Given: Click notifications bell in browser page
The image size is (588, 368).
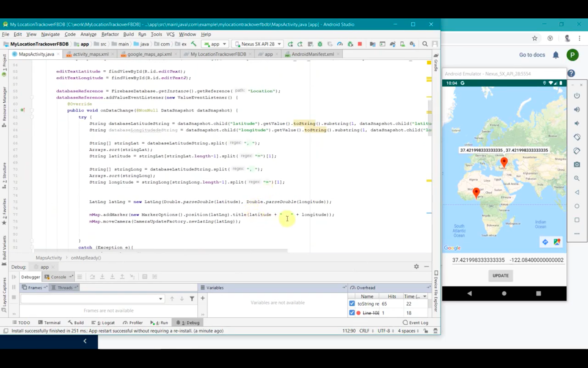Looking at the screenshot, I should pos(556,55).
